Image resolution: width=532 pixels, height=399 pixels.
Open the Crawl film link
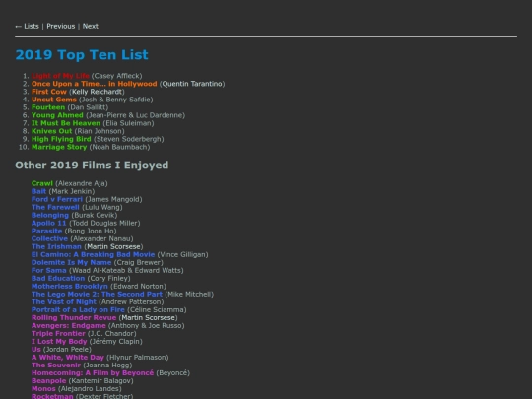tap(42, 183)
